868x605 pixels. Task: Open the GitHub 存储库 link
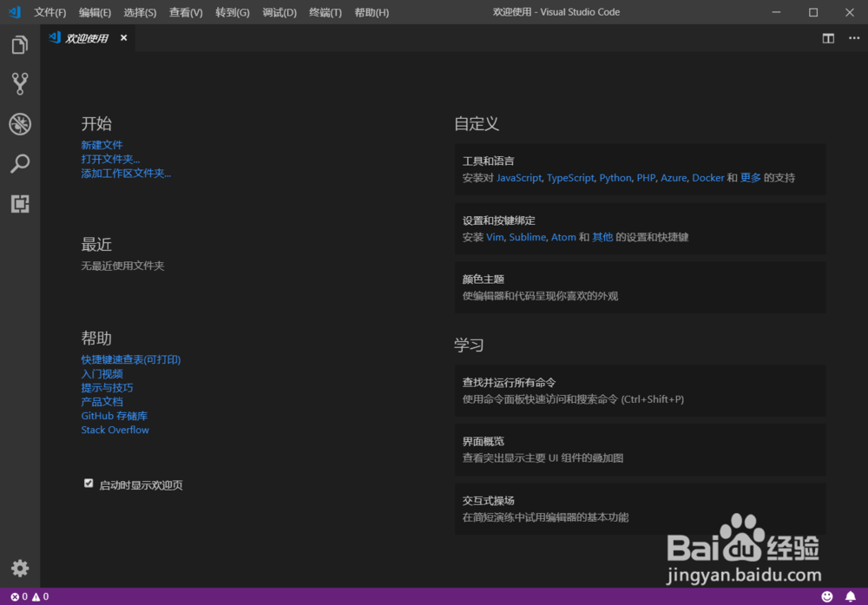(x=114, y=416)
